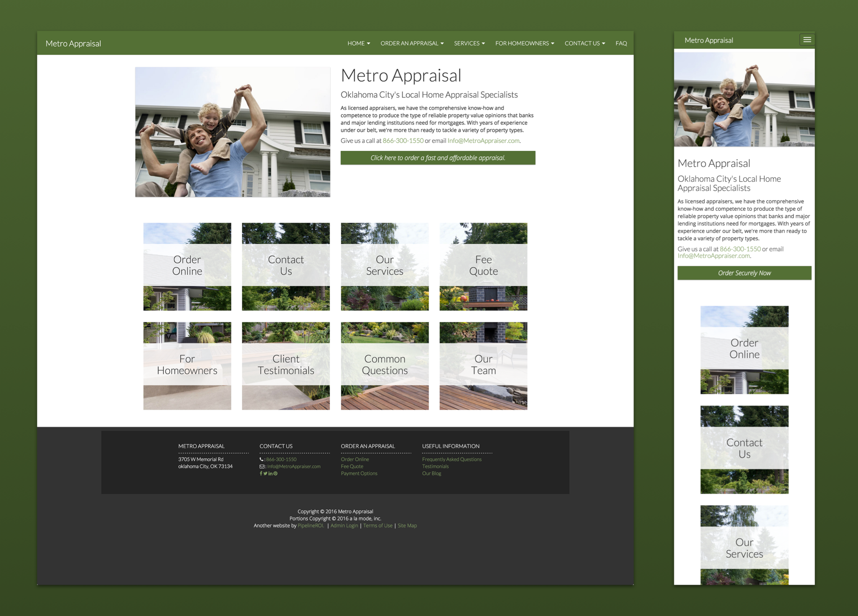This screenshot has width=858, height=616.
Task: Click desktop 'Oklahoma City's Local Home Appraisal Specialists' subtitle
Action: (429, 95)
